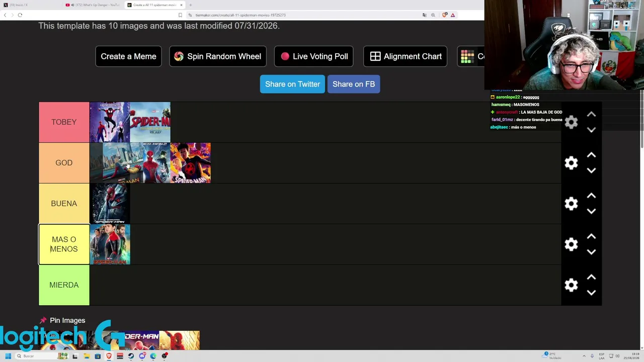Open the Live Voting Poll button
644x362 pixels.
(x=314, y=56)
